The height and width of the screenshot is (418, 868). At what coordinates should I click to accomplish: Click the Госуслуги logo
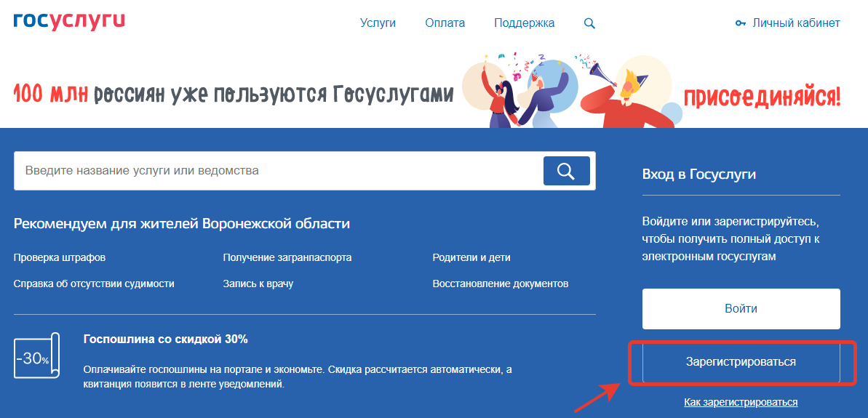click(x=69, y=21)
